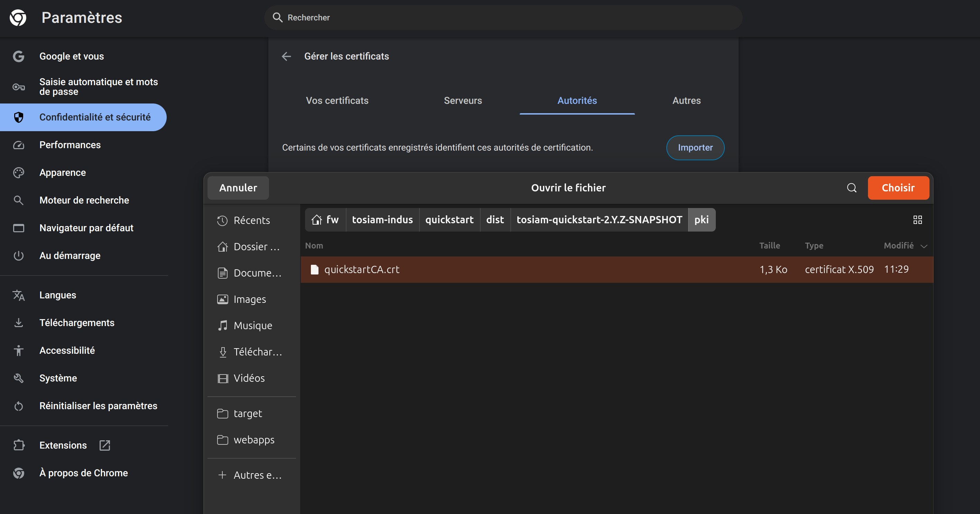Select the Autorités tab
The width and height of the screenshot is (980, 514).
[x=577, y=100]
